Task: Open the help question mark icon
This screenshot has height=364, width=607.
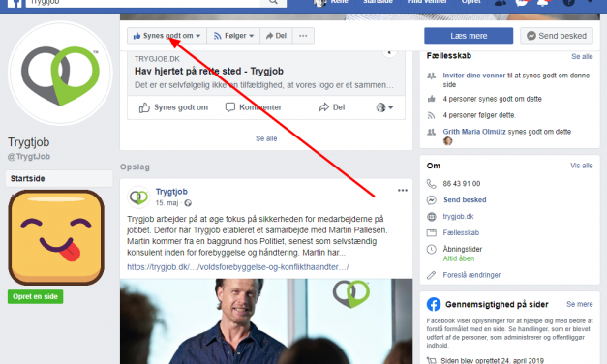Action: point(568,2)
